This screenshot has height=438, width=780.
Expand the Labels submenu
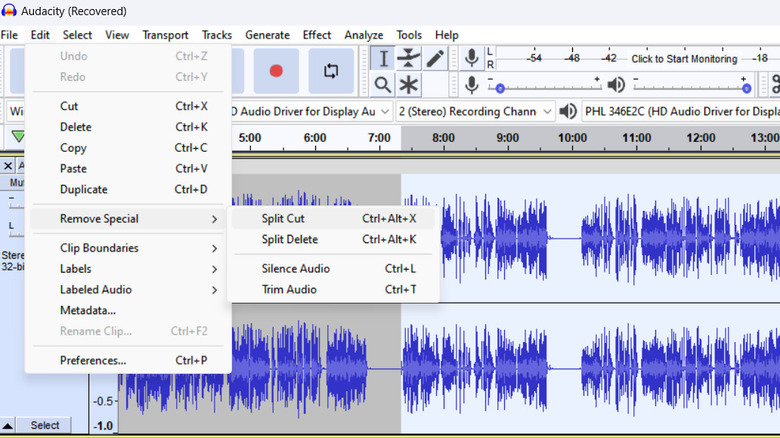(128, 269)
